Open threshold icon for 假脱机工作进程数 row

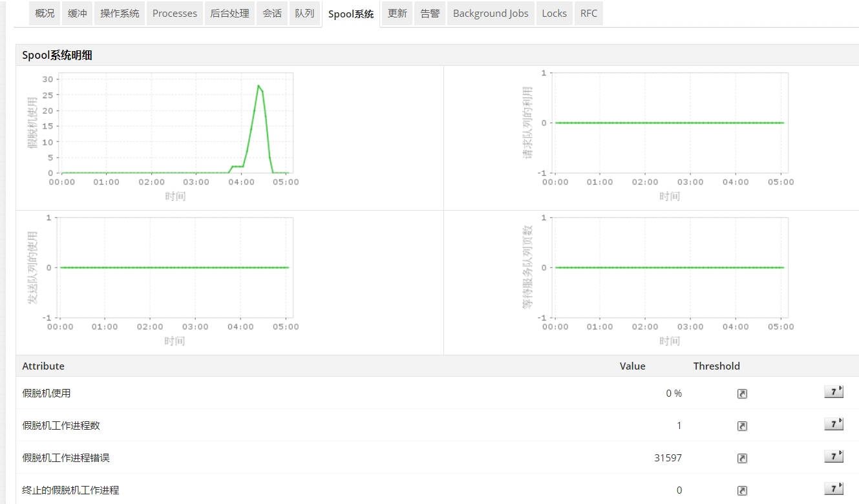pyautogui.click(x=742, y=426)
